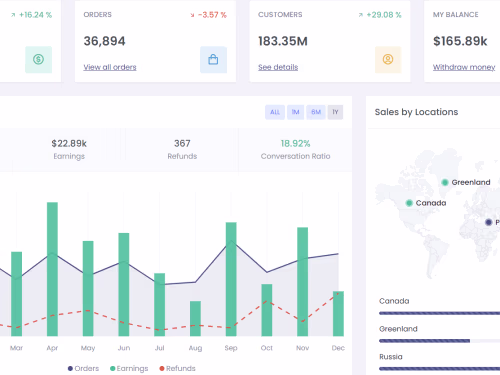Open the See details link

pos(278,67)
